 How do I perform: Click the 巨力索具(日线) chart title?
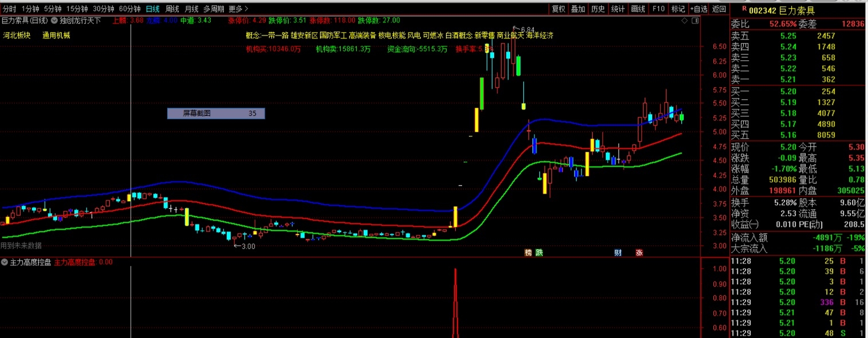point(25,20)
